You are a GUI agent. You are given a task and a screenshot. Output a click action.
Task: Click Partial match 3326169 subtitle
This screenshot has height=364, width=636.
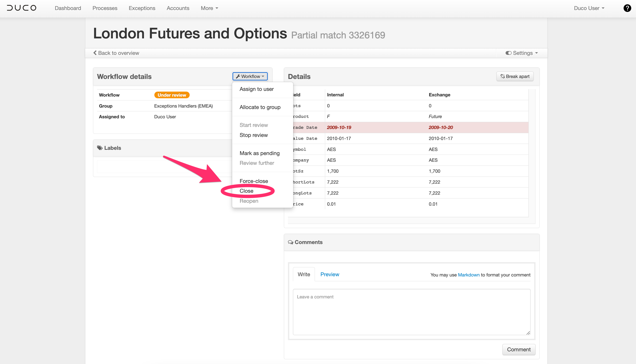pos(338,35)
